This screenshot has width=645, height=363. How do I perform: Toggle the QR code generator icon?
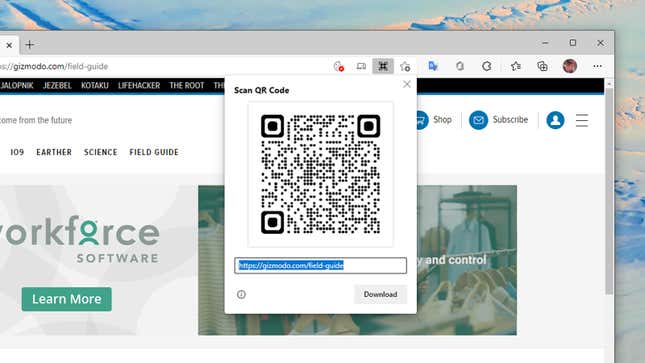(383, 66)
